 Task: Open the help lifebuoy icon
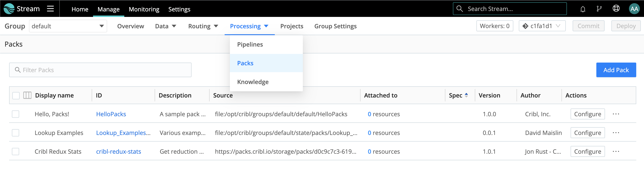(x=616, y=9)
